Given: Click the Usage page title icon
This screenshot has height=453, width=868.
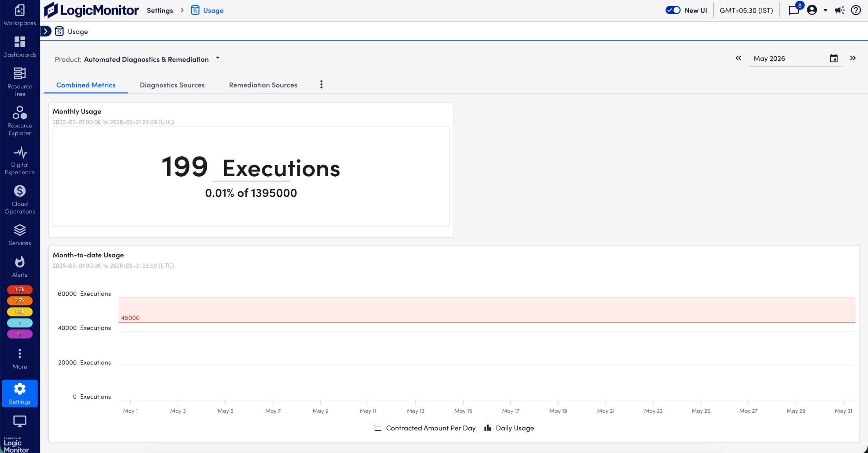Looking at the screenshot, I should [59, 32].
